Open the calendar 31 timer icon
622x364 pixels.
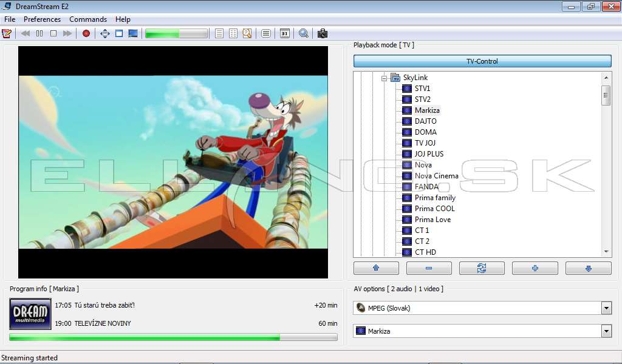pos(285,33)
